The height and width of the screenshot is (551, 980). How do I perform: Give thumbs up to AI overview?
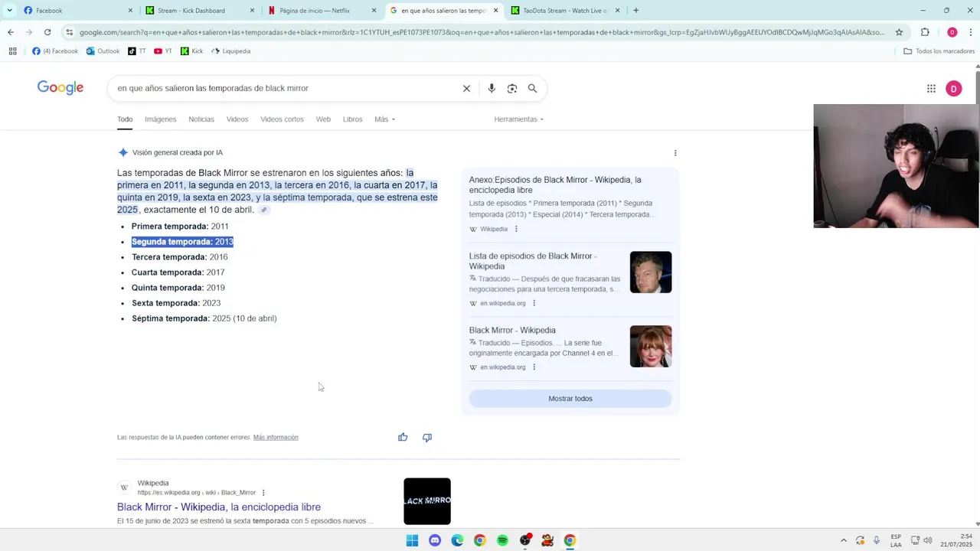(403, 437)
